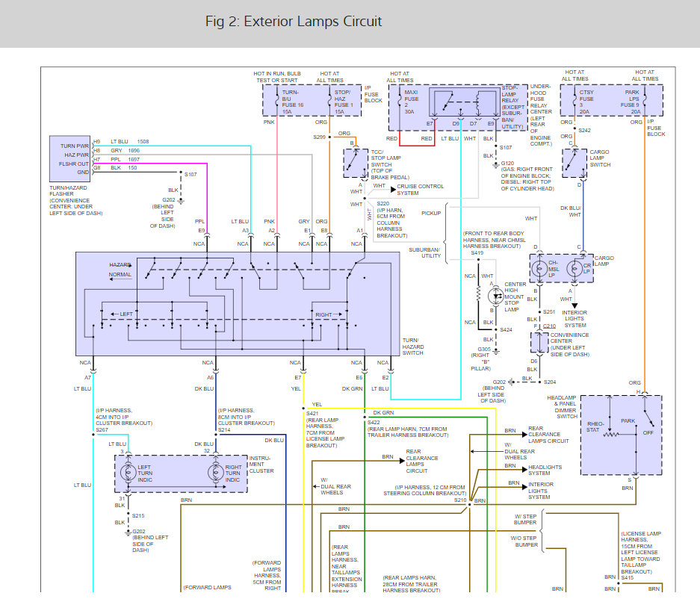The image size is (700, 599).
Task: Click the Maxi Fuse 2 30A label
Action: [x=411, y=102]
